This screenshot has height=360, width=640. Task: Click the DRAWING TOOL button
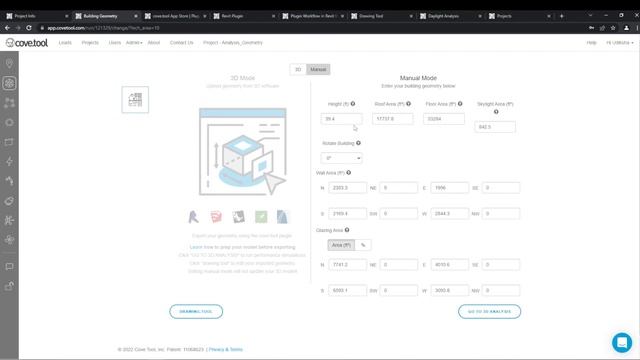(x=196, y=311)
